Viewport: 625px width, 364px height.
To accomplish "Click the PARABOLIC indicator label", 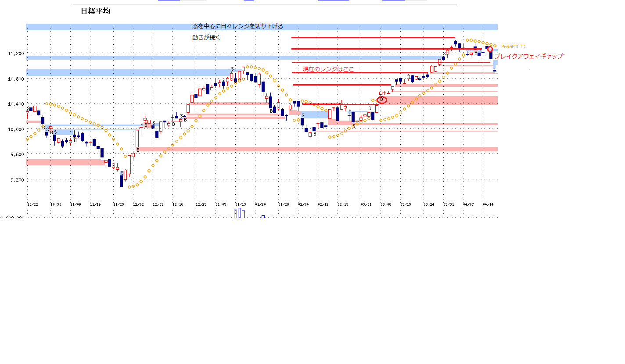I will click(x=513, y=46).
